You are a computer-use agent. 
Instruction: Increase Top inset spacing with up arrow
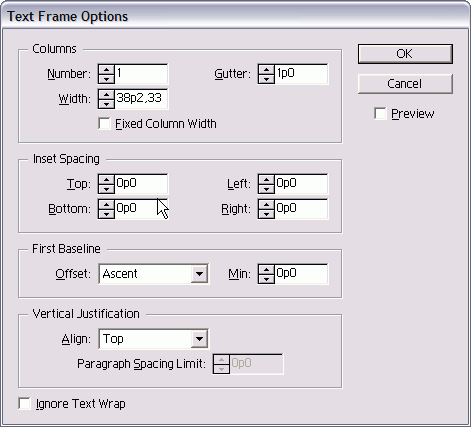tap(106, 180)
